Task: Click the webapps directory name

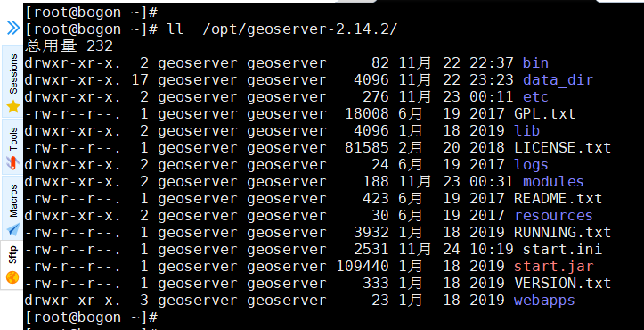Action: tap(544, 301)
